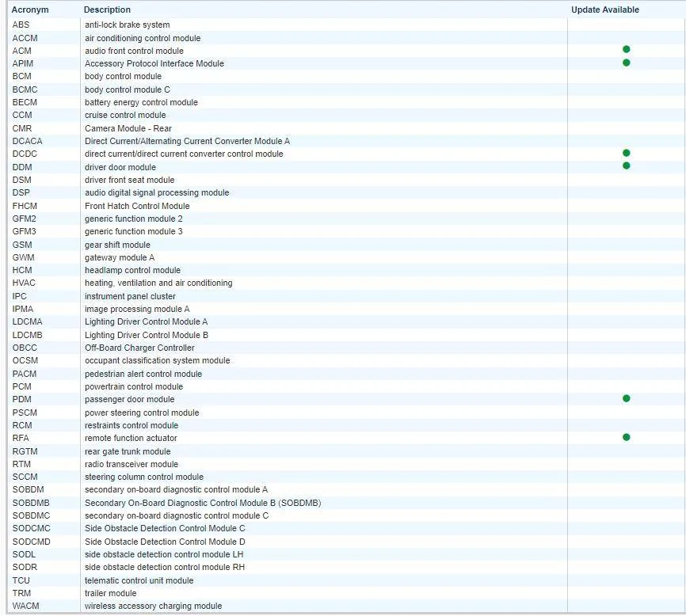
Task: Click the Description column header
Action: point(107,10)
